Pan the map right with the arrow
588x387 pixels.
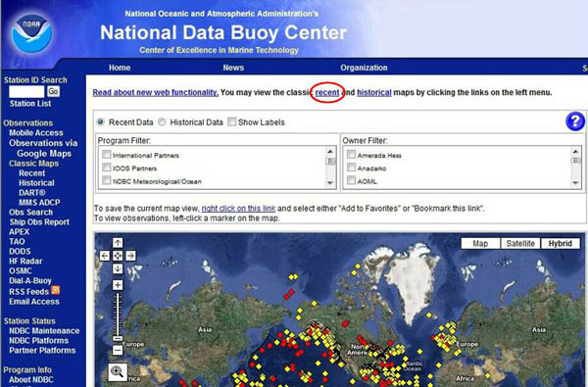pos(130,256)
